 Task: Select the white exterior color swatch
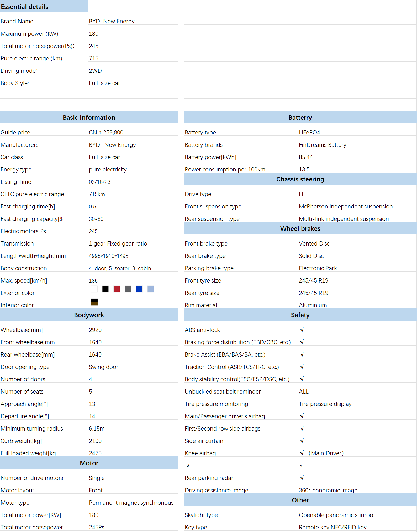click(94, 289)
